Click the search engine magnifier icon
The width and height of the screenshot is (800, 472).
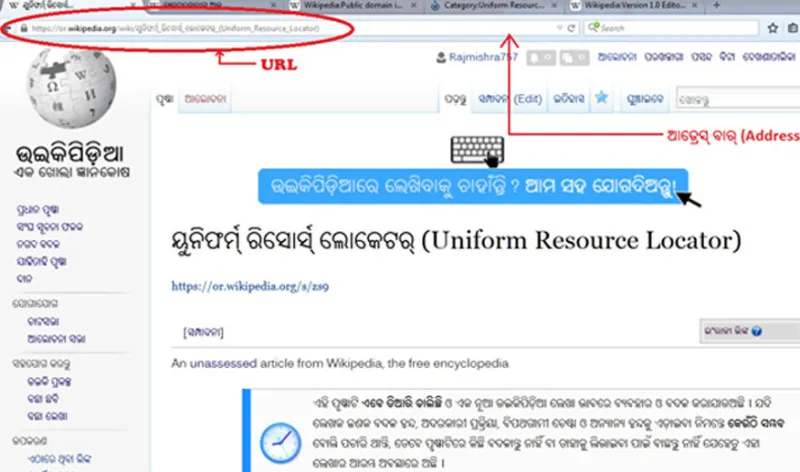[593, 27]
